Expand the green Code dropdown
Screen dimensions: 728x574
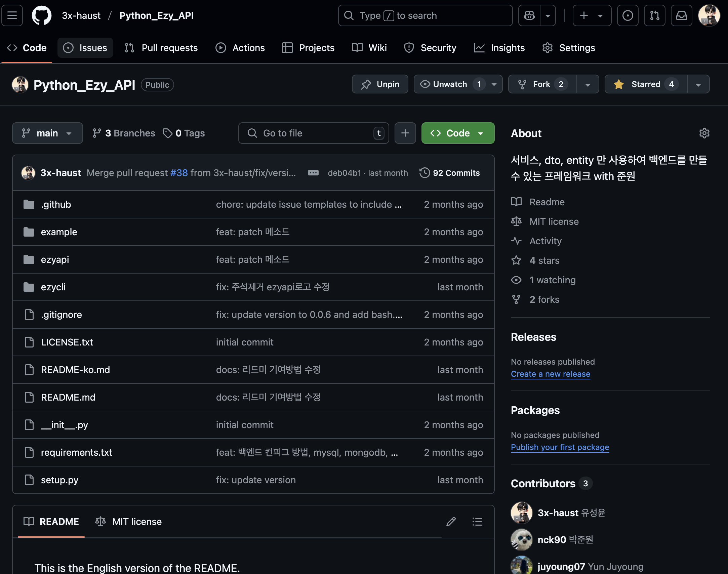click(x=457, y=133)
